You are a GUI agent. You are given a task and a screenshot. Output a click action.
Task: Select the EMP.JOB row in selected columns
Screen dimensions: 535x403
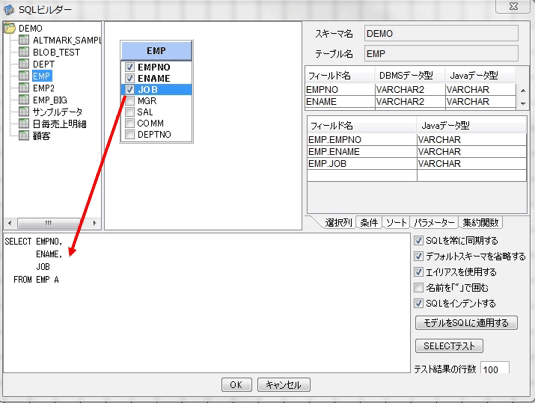point(417,163)
